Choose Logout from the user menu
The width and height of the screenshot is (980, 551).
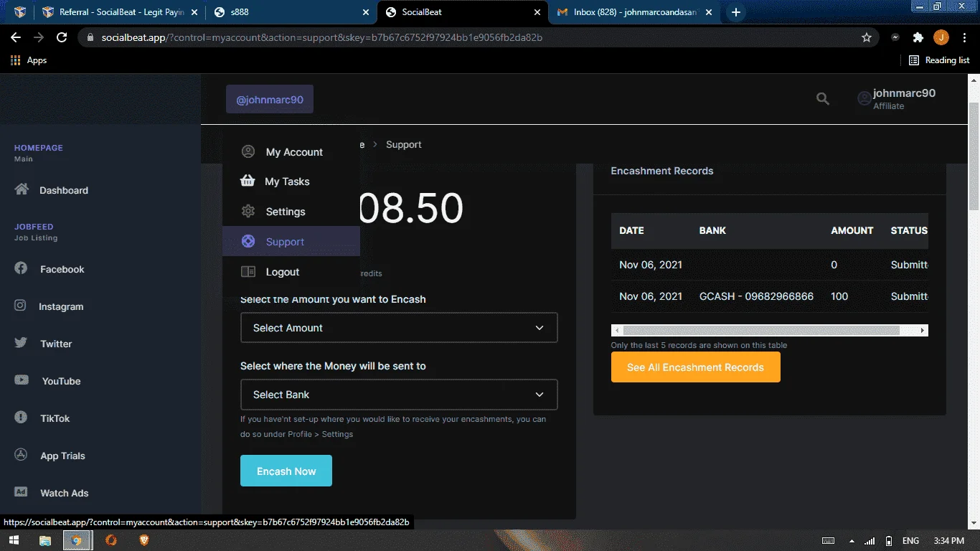(x=291, y=272)
